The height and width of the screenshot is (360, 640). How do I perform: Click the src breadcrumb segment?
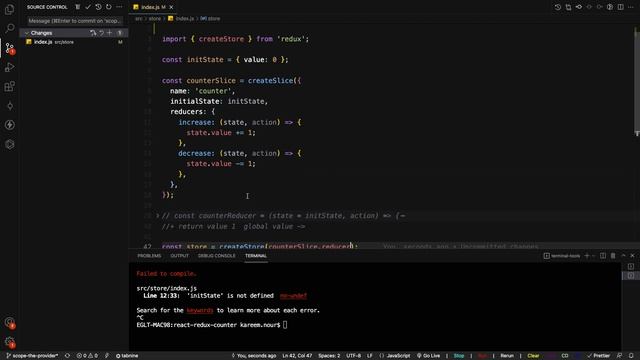[139, 18]
